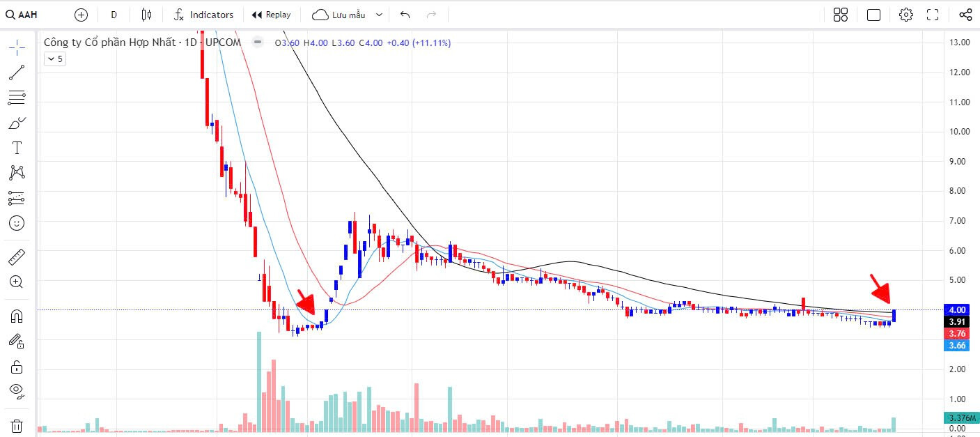Click the +0.40 (+11.11%) change value

(418, 43)
